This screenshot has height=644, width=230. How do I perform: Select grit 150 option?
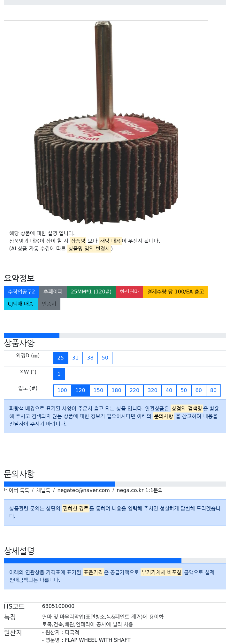click(x=98, y=390)
